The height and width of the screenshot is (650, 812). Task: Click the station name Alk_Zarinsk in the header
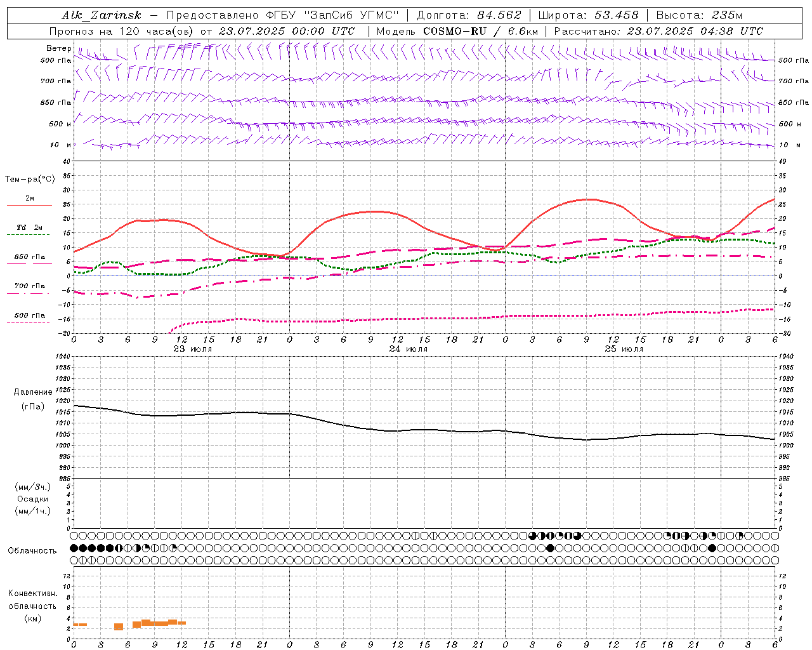click(x=101, y=15)
